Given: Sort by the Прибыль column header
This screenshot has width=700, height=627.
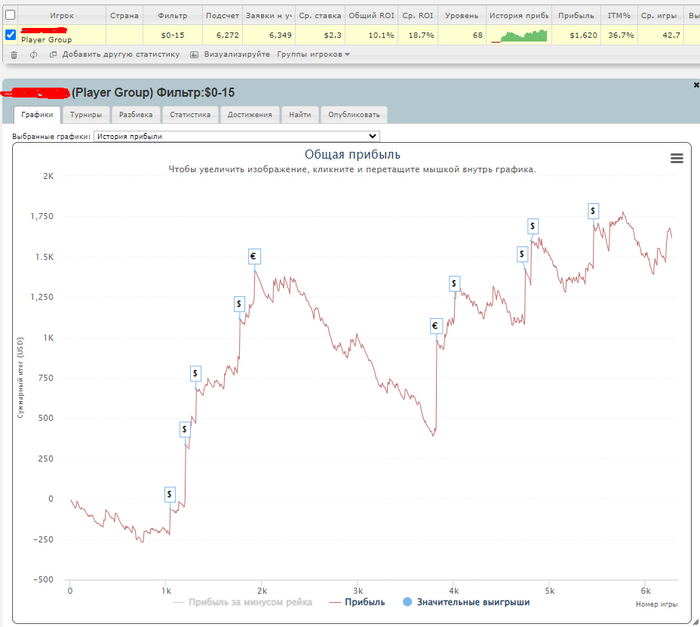Looking at the screenshot, I should coord(576,16).
